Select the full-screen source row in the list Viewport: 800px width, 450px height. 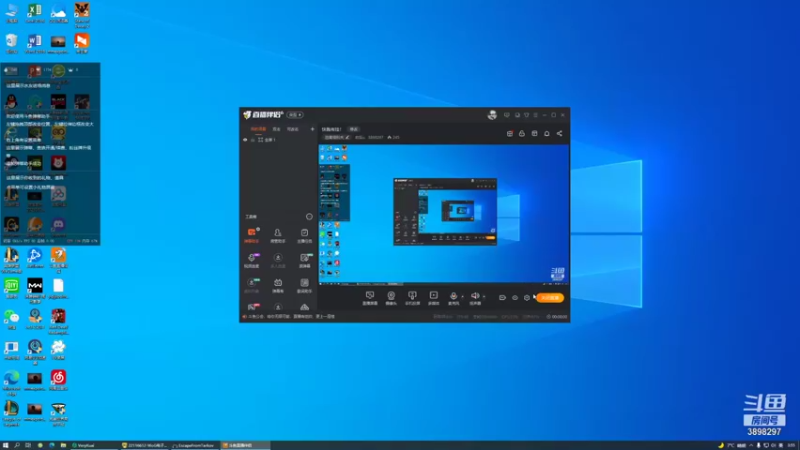click(x=278, y=139)
